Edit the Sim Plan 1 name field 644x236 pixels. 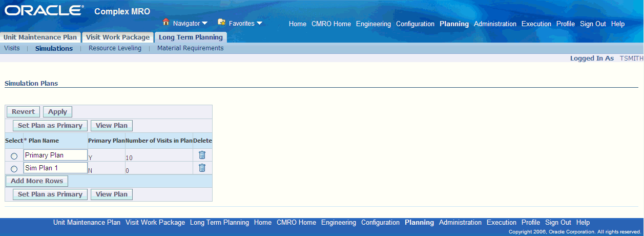55,168
